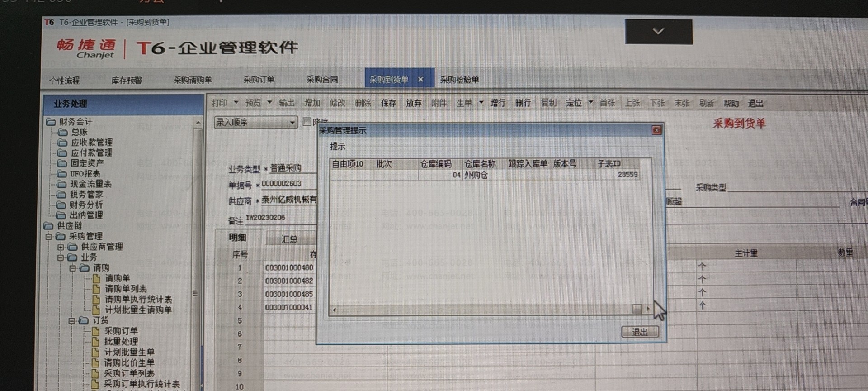The height and width of the screenshot is (391, 868).
Task: Switch to the 汇总 summary tab
Action: click(x=290, y=239)
